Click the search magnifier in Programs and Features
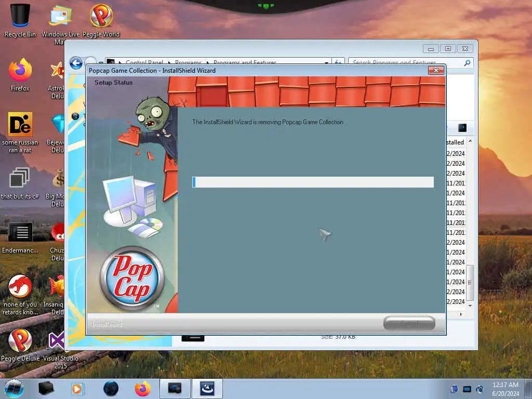Screen dimensions: 532x399 pyautogui.click(x=467, y=63)
